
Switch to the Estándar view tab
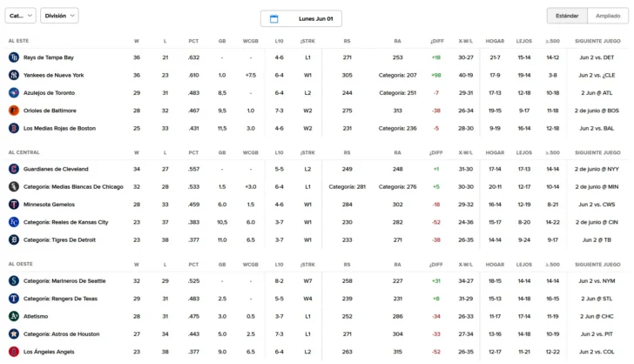tap(567, 16)
